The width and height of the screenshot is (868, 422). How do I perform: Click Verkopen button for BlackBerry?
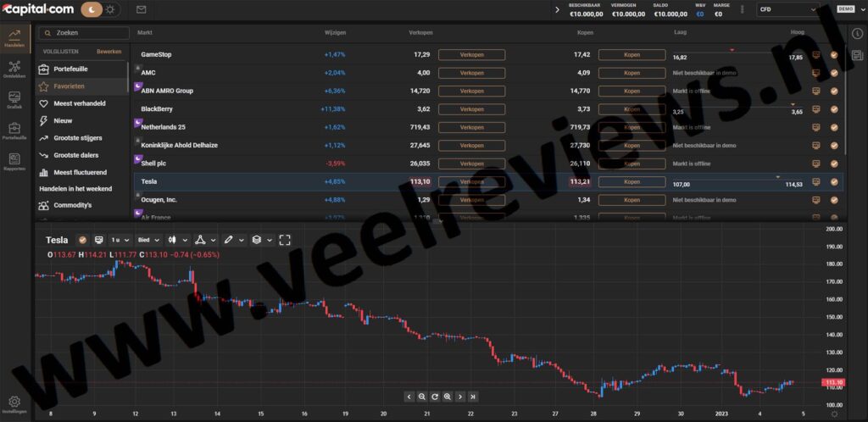point(471,109)
